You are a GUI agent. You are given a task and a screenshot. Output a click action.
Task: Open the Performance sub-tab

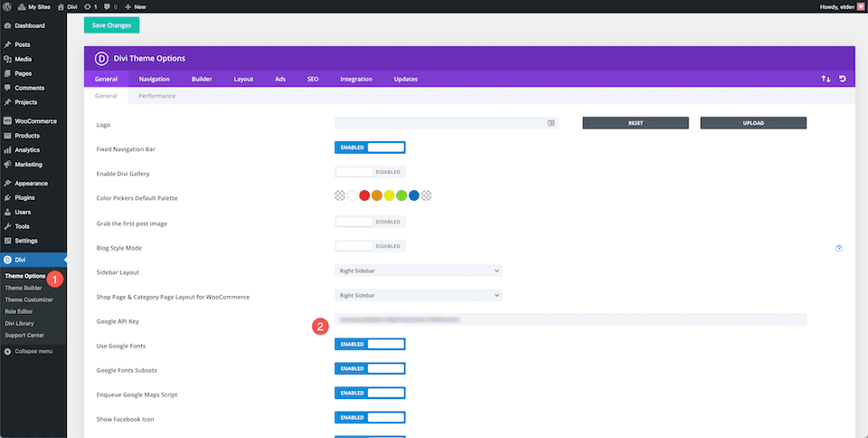pos(156,96)
